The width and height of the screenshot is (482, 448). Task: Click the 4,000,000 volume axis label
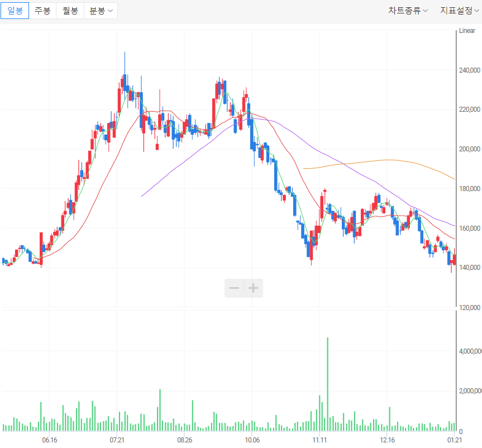coord(470,351)
